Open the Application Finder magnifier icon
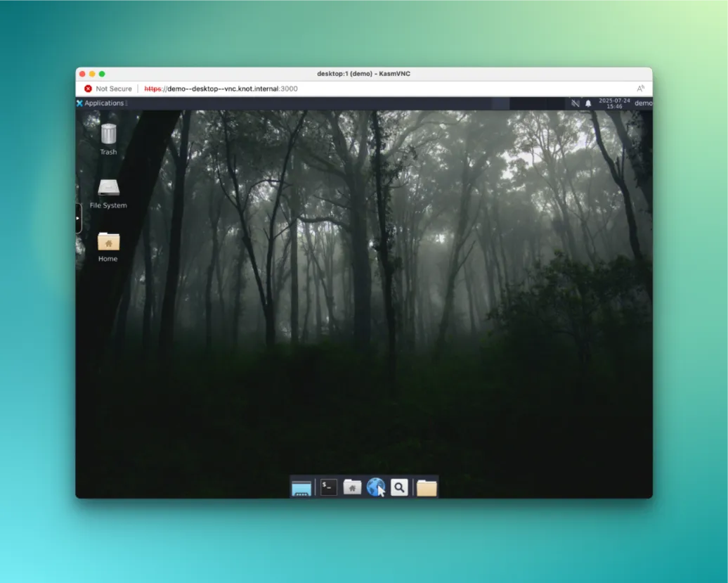This screenshot has width=728, height=583. coord(399,487)
